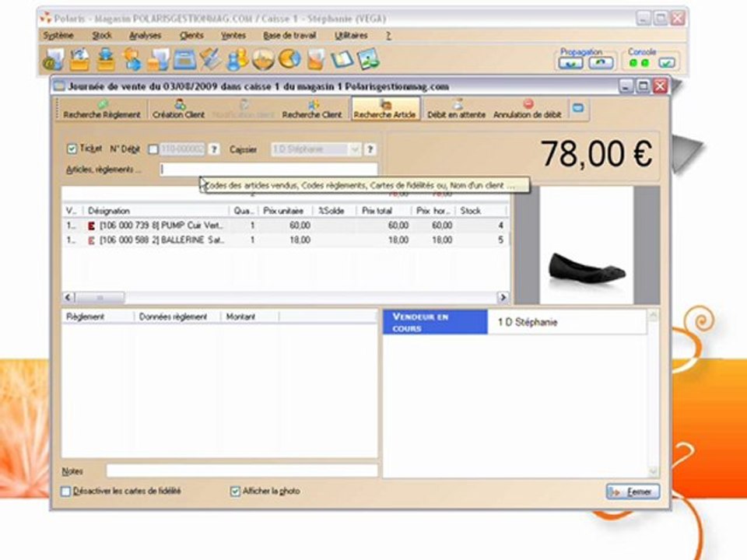Screen dimensions: 747x560
Task: Click the open book toolbar icon
Action: [342, 60]
